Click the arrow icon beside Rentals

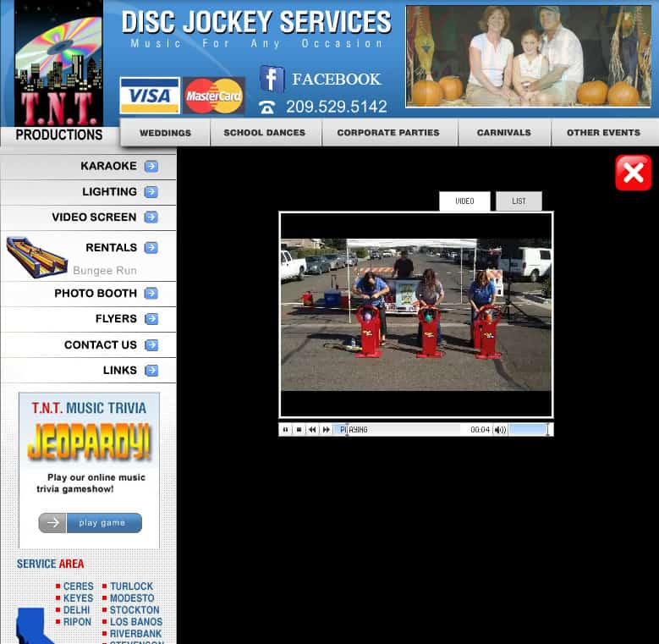pos(151,248)
